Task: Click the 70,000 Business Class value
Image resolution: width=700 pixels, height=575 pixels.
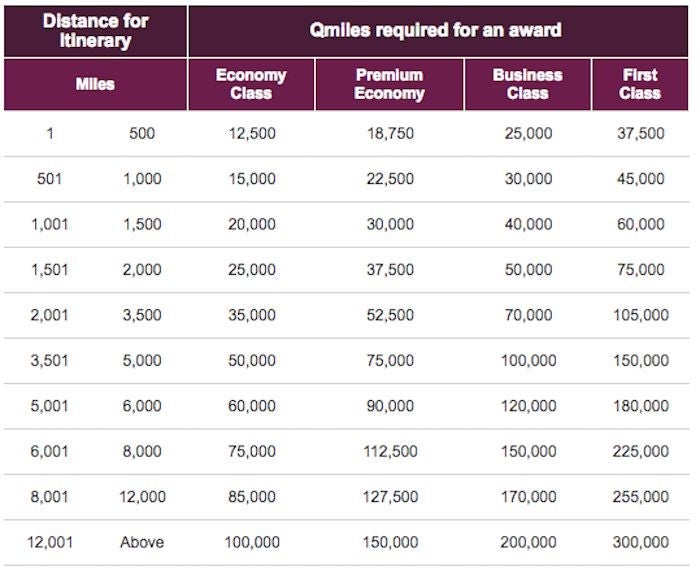Action: (x=529, y=315)
